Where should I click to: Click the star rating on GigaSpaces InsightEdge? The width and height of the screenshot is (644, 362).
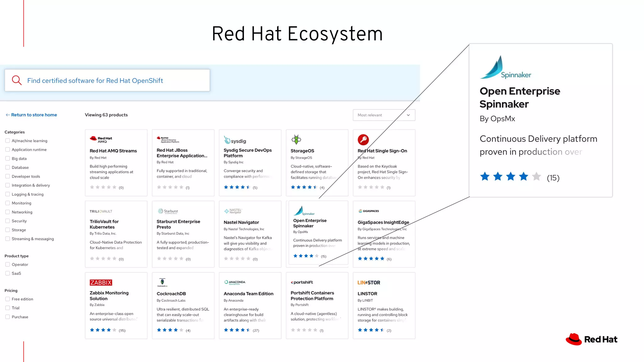tap(371, 259)
